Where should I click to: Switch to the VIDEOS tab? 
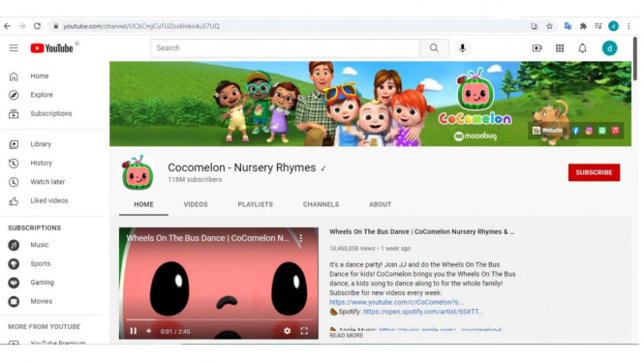pos(196,204)
